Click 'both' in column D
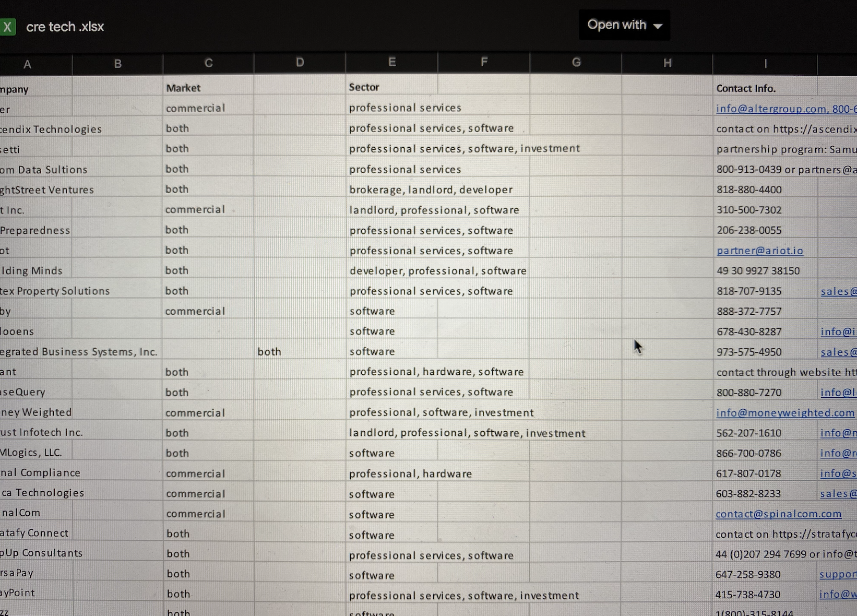Viewport: 857px width, 616px height. 269,352
